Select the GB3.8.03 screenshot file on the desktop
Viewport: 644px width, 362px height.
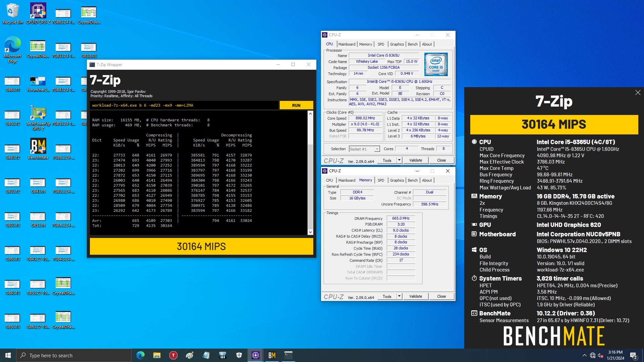(89, 50)
